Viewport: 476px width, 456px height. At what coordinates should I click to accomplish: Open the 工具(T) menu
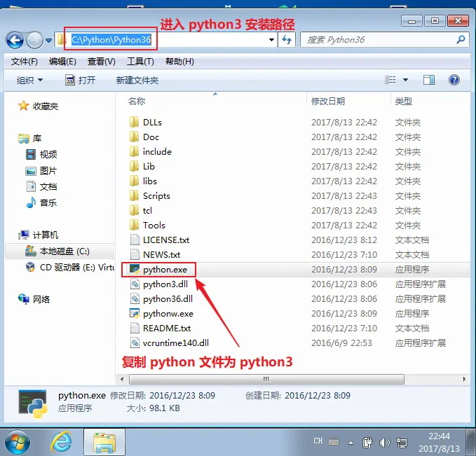point(140,62)
